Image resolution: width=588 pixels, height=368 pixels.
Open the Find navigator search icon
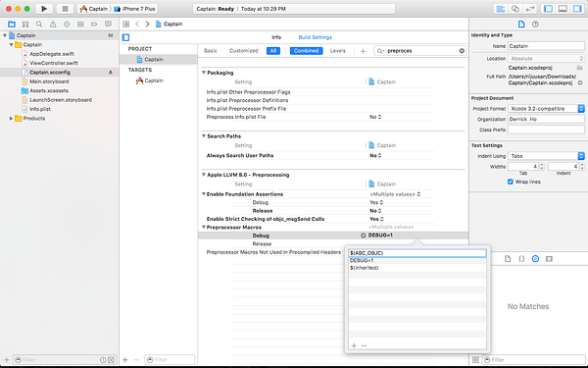pos(39,24)
